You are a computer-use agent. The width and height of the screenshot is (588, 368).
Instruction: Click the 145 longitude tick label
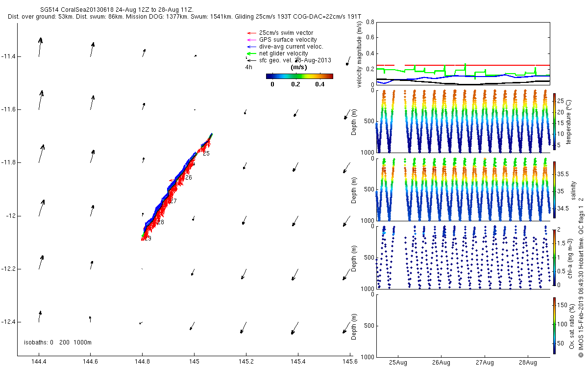pos(194,362)
